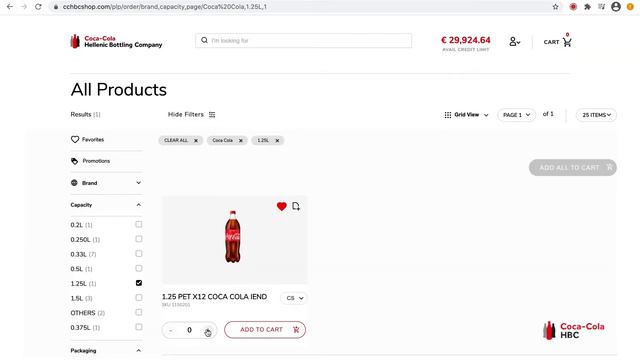Uncheck the 1.25L capacity checkbox
This screenshot has height=360, width=640.
pos(139,283)
